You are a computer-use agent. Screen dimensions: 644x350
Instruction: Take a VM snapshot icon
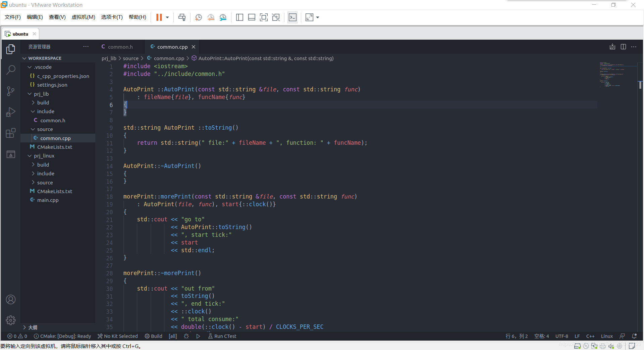[x=199, y=17]
